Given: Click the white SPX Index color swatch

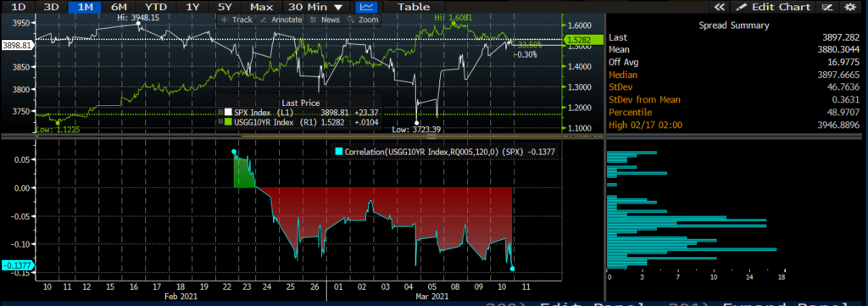Looking at the screenshot, I should pyautogui.click(x=228, y=112).
